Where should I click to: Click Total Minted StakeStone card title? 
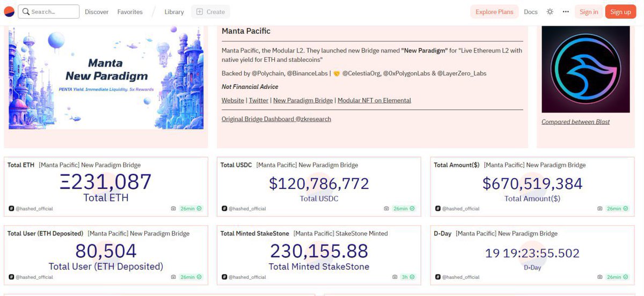[255, 234]
